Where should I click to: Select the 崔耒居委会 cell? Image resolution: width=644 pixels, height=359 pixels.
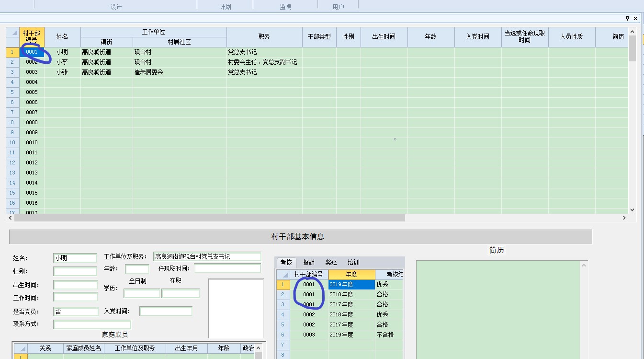point(179,72)
